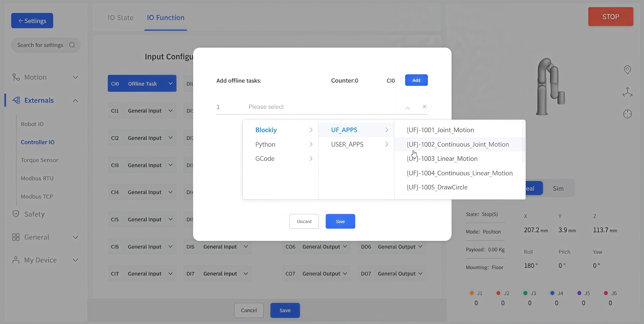Select GCode in the cascader menu
The width and height of the screenshot is (644, 324).
click(280, 159)
